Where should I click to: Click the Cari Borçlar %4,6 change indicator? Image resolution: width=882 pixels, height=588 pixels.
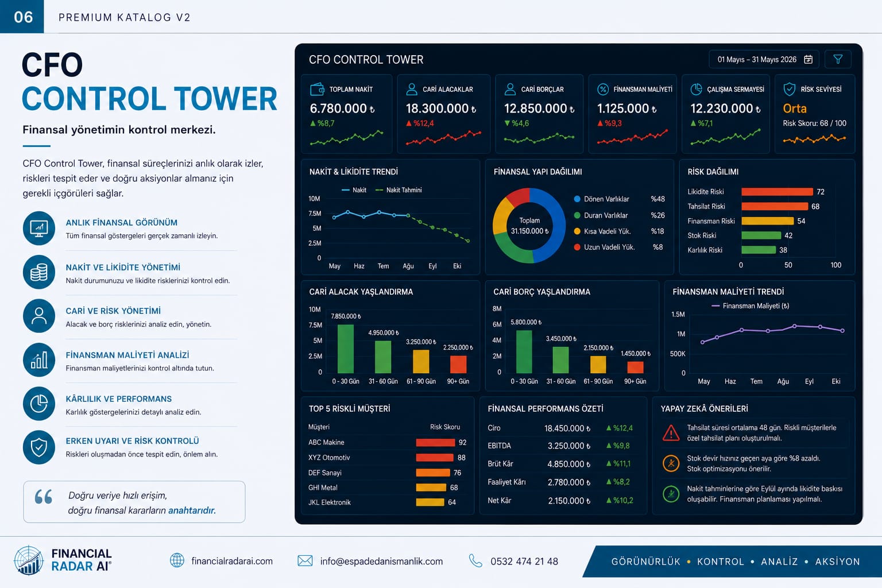point(516,123)
